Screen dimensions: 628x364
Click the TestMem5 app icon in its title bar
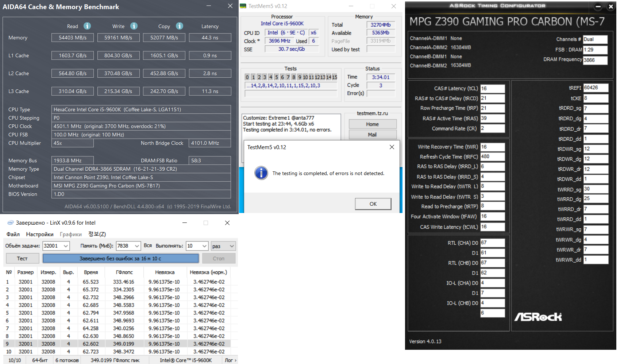[243, 6]
